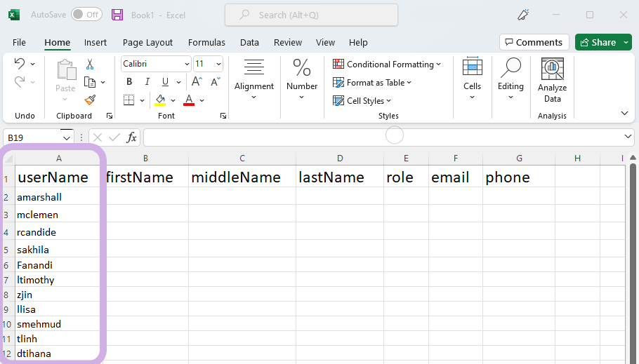This screenshot has height=364, width=639.
Task: Open Analyze Data tool
Action: pyautogui.click(x=552, y=81)
